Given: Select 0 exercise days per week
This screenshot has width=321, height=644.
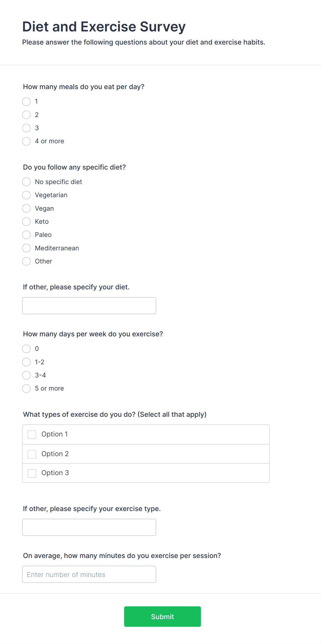Looking at the screenshot, I should (x=27, y=349).
